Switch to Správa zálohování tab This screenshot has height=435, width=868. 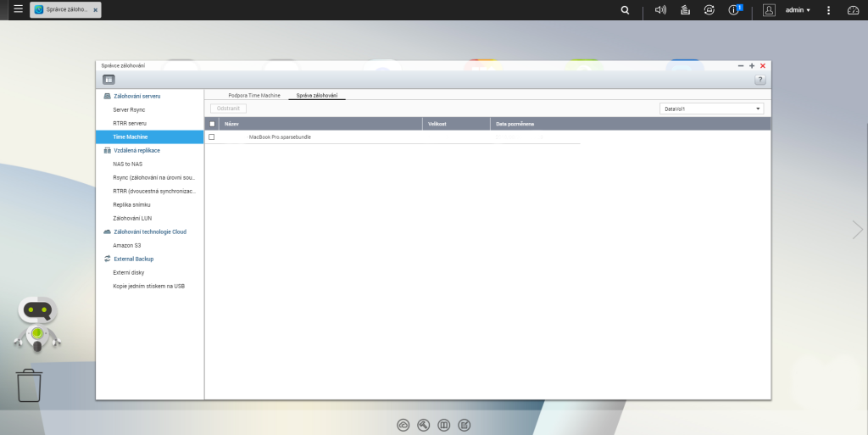point(317,95)
